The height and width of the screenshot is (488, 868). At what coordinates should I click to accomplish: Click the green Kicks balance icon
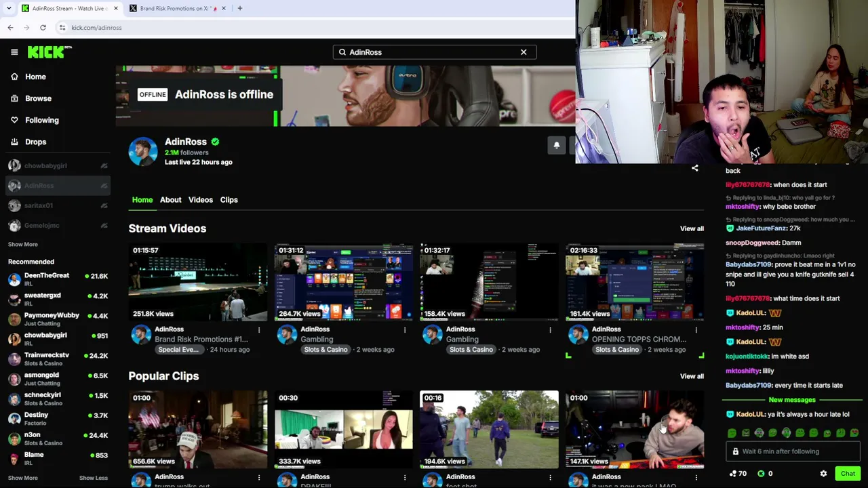pos(761,474)
